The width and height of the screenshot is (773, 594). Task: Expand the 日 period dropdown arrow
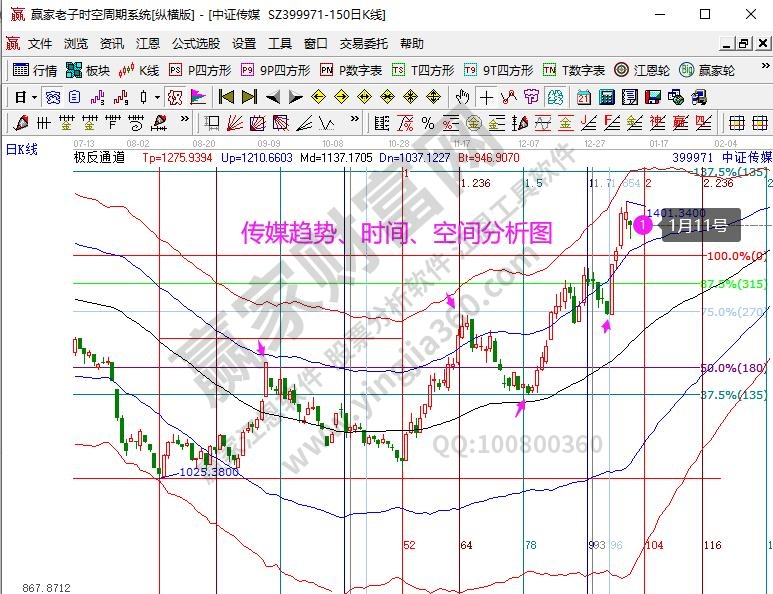[x=34, y=97]
